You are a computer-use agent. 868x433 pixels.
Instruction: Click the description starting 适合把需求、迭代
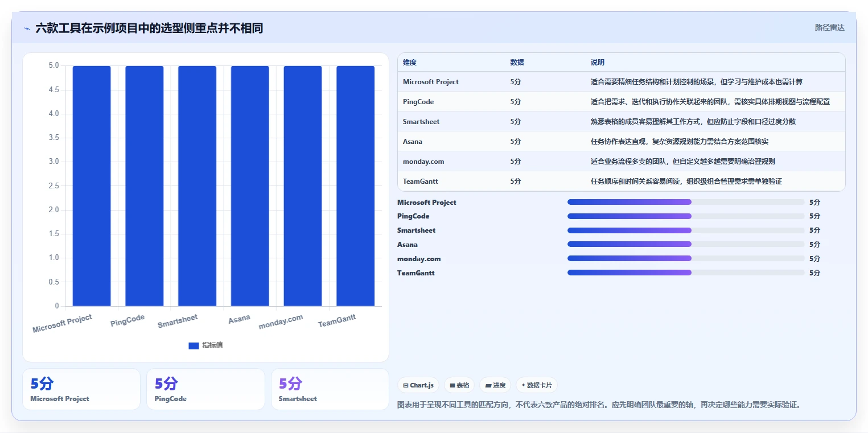point(710,102)
